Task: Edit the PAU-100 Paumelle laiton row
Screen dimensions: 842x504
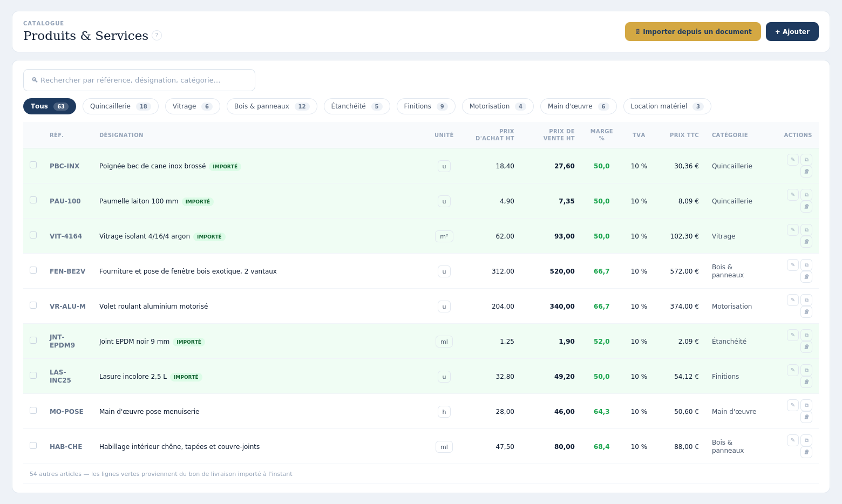Action: tap(793, 195)
